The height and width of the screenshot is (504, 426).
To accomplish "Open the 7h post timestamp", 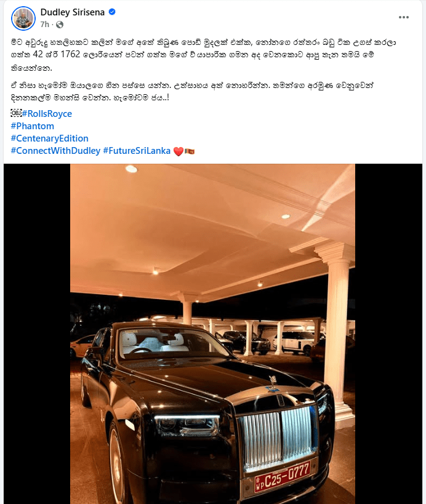I will click(45, 25).
